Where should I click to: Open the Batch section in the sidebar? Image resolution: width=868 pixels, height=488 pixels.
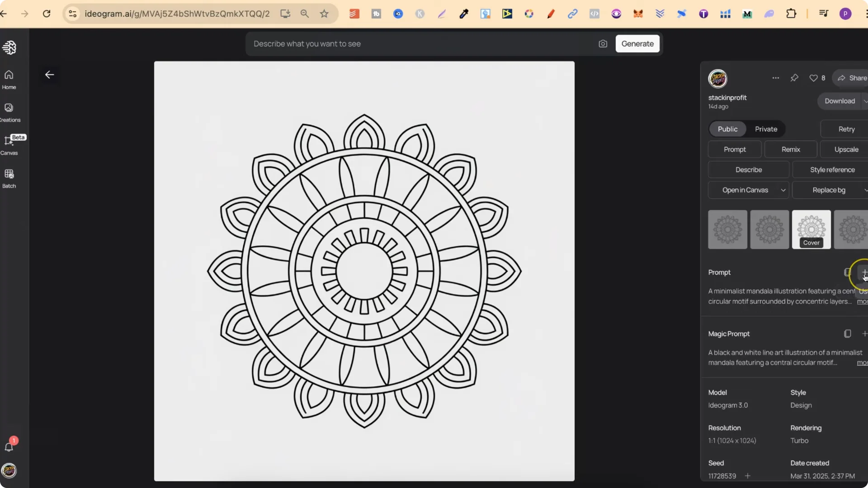tap(9, 178)
